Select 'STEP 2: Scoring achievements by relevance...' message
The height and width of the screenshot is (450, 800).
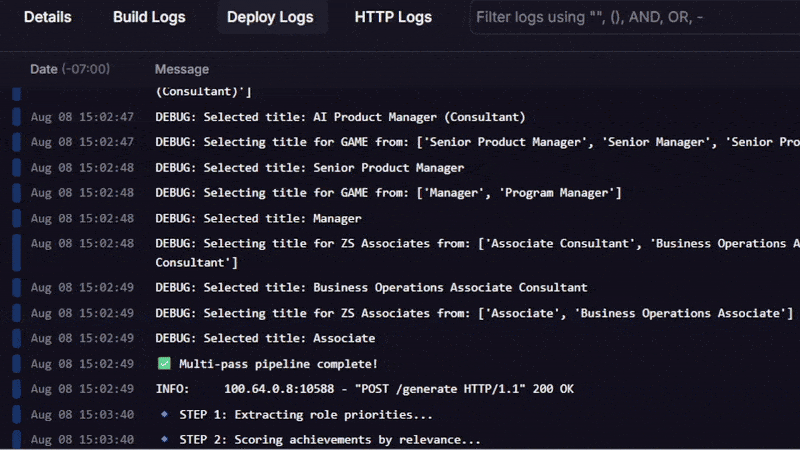(x=330, y=439)
